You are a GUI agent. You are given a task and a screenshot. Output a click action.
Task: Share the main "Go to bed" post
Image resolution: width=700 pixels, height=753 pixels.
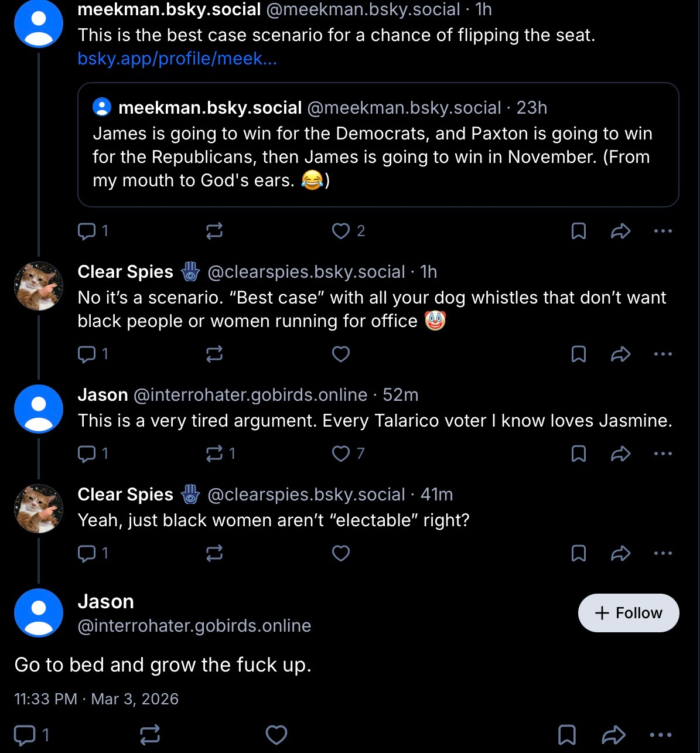tap(613, 734)
